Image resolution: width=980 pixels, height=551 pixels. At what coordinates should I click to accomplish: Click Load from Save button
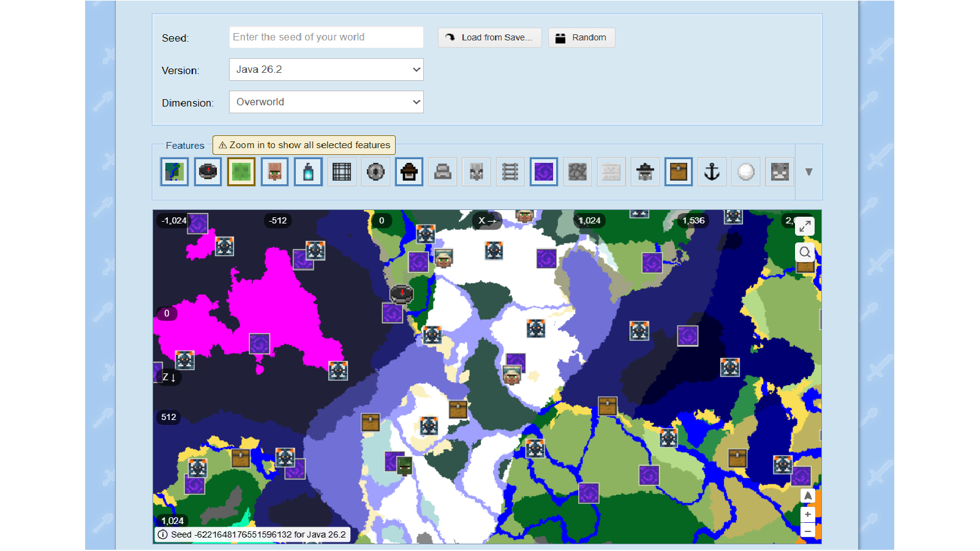click(x=489, y=37)
